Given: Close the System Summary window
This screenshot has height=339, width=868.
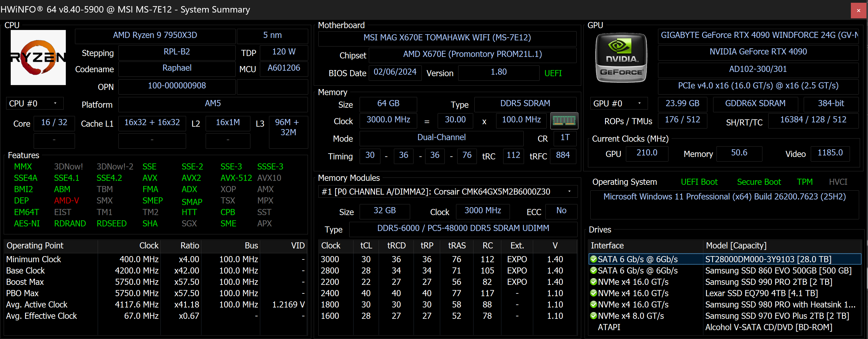Looking at the screenshot, I should click(858, 10).
